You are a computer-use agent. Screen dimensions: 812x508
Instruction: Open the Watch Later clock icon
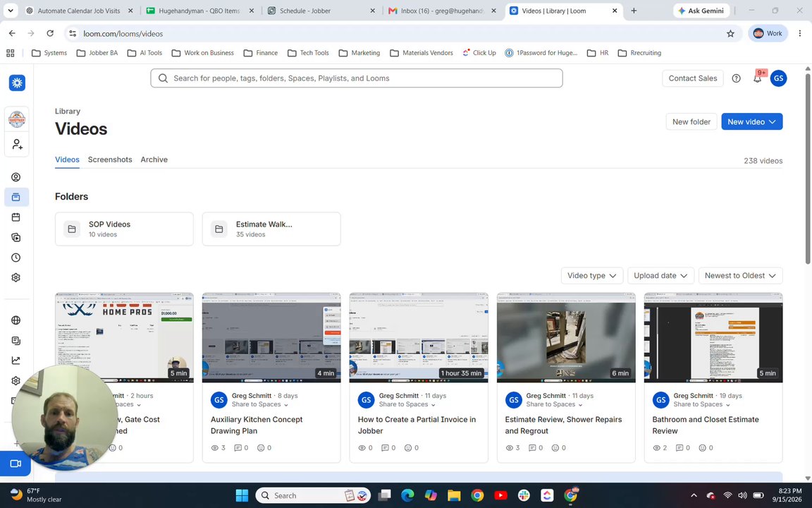point(16,258)
